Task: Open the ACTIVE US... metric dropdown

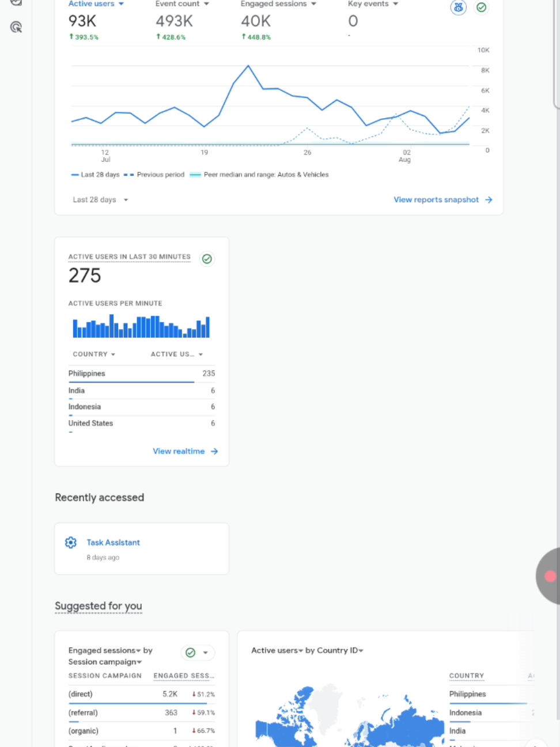Action: point(177,354)
